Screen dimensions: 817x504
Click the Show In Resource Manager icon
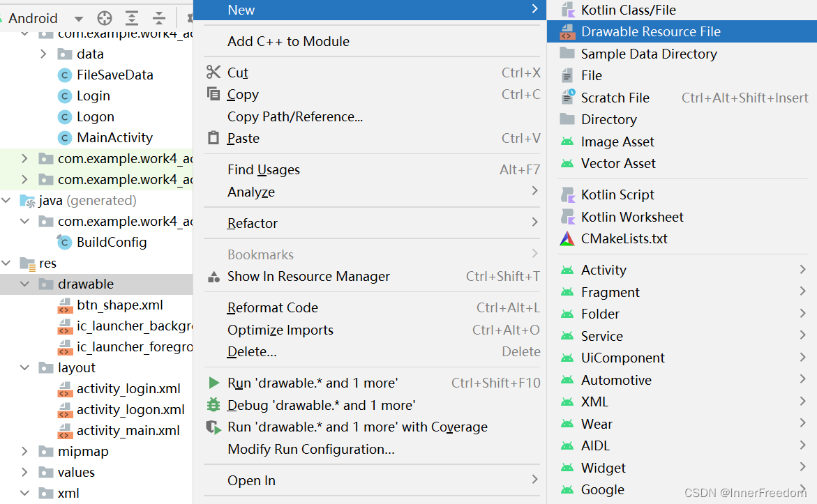[x=213, y=277]
